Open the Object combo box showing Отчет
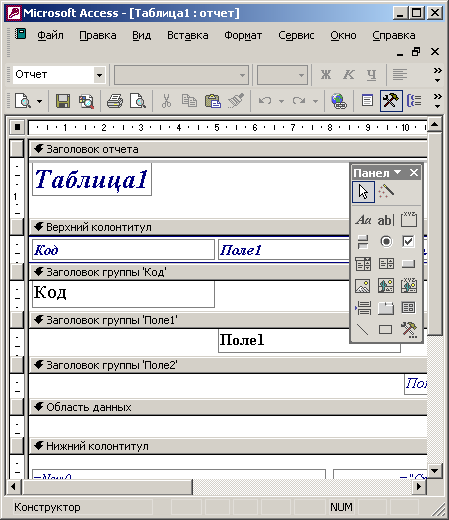This screenshot has width=449, height=520. click(x=59, y=74)
